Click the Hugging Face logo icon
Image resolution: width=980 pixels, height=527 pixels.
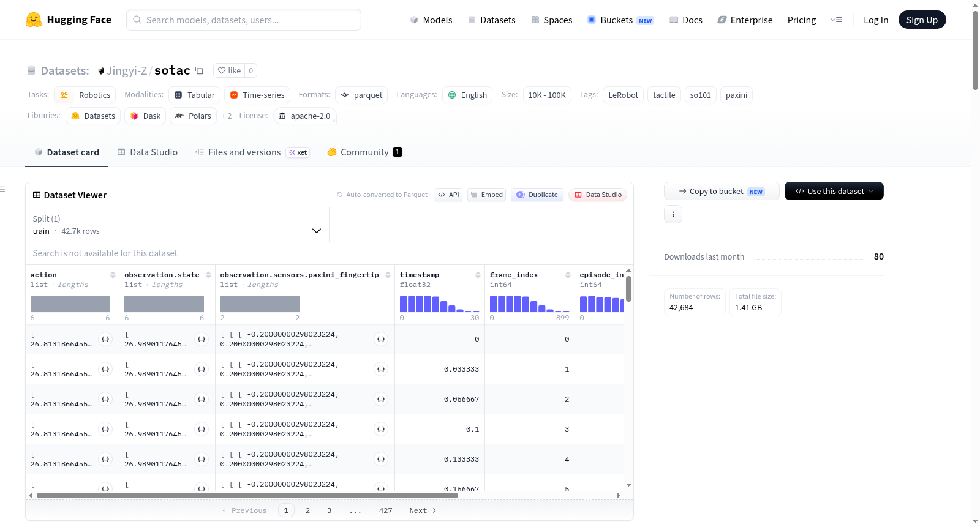[x=34, y=20]
